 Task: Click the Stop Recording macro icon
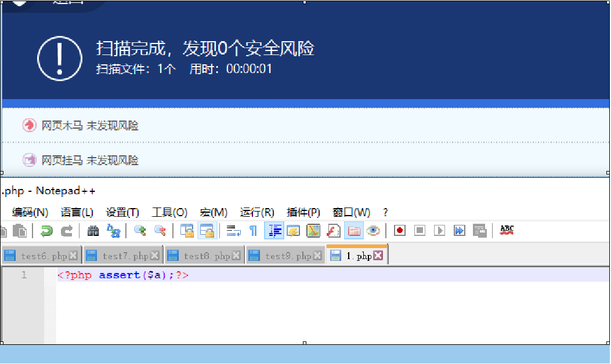click(420, 231)
